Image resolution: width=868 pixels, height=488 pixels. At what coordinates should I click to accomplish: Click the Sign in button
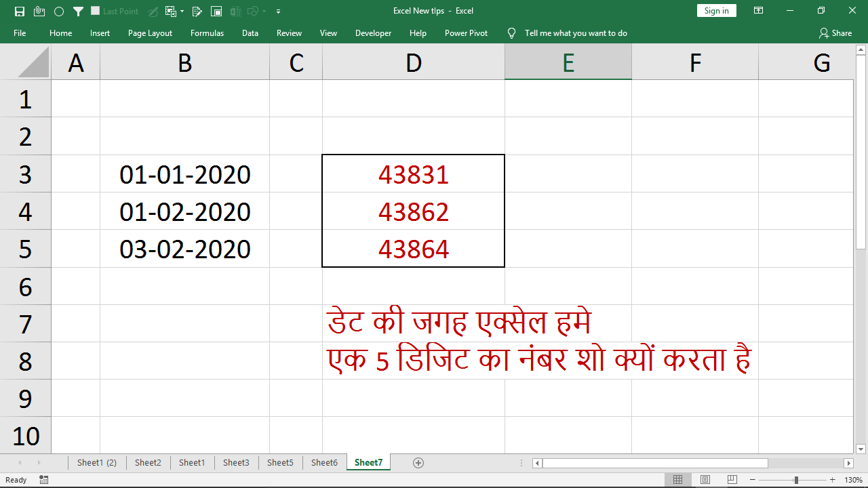(716, 10)
